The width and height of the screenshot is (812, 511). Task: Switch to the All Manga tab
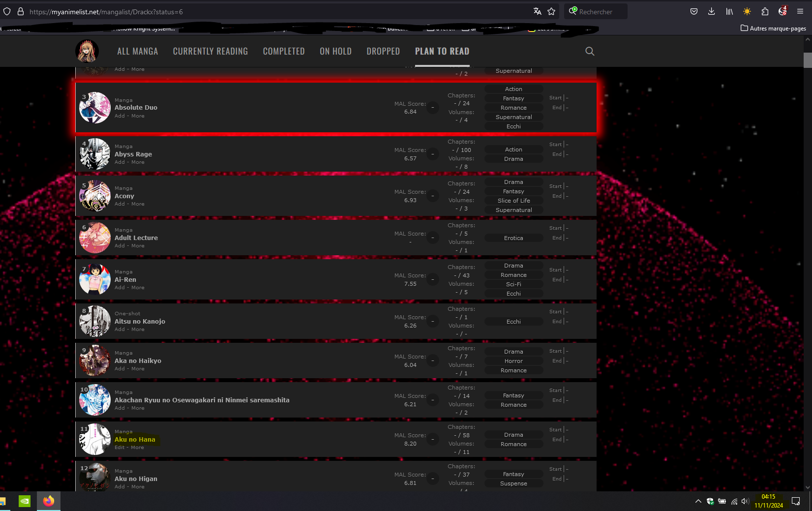point(138,51)
